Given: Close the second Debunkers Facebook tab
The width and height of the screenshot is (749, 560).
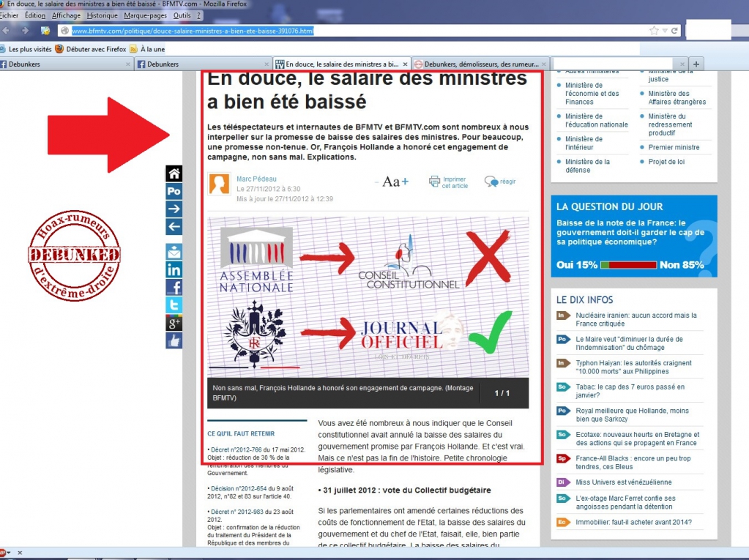Looking at the screenshot, I should [x=267, y=64].
